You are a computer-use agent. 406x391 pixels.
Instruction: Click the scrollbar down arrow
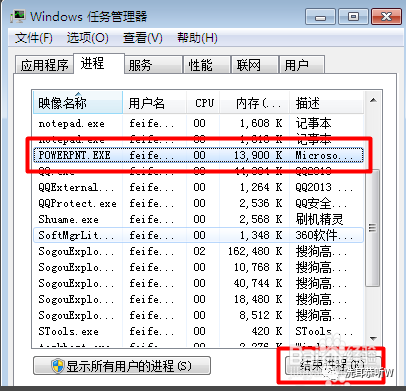373,339
